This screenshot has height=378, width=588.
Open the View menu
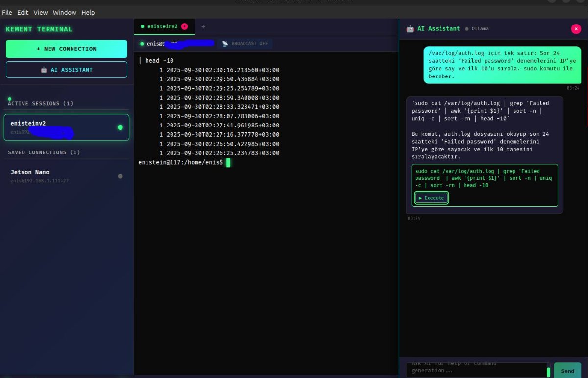[x=41, y=12]
